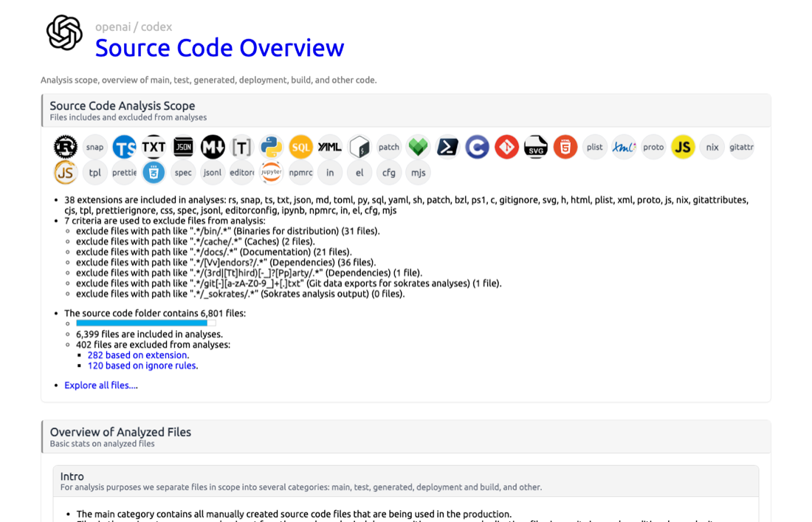Image resolution: width=812 pixels, height=522 pixels.
Task: Click the snap extension badge
Action: click(x=94, y=147)
